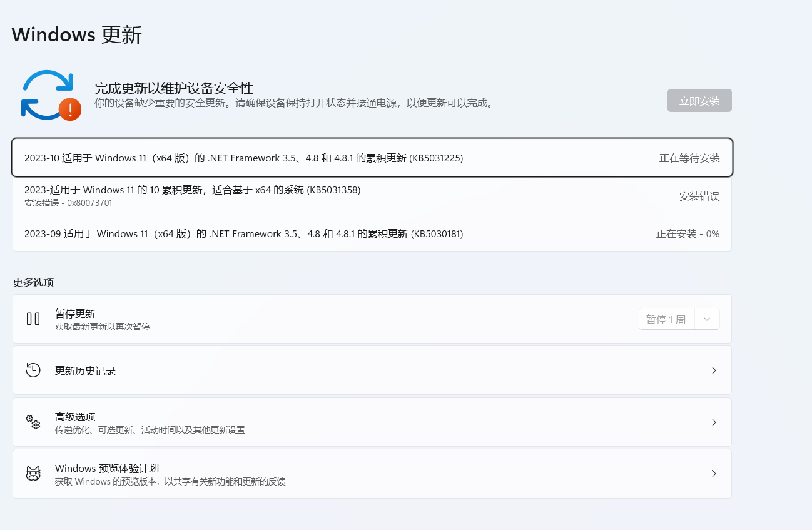812x530 pixels.
Task: Click the 高级选项 gear icon
Action: click(33, 422)
